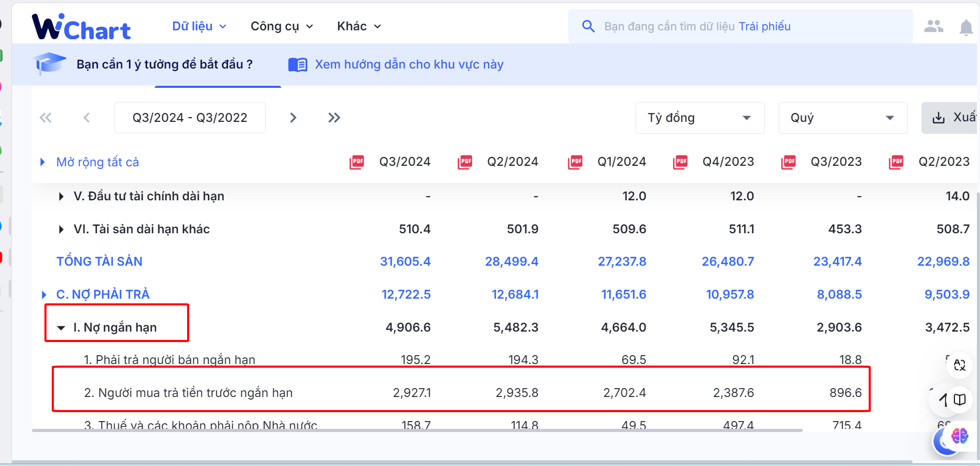Image resolution: width=980 pixels, height=466 pixels.
Task: Select TỔNG TÀI SẢN row label
Action: pos(99,262)
